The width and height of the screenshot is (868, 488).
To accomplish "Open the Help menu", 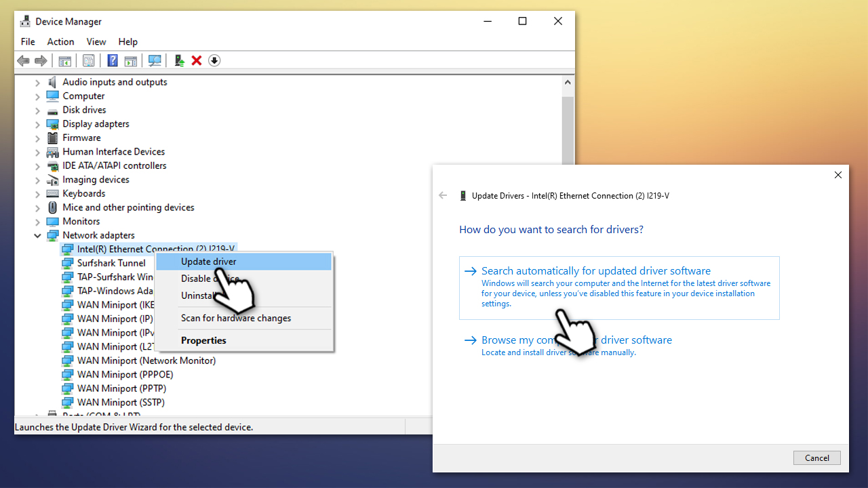I will pyautogui.click(x=127, y=42).
